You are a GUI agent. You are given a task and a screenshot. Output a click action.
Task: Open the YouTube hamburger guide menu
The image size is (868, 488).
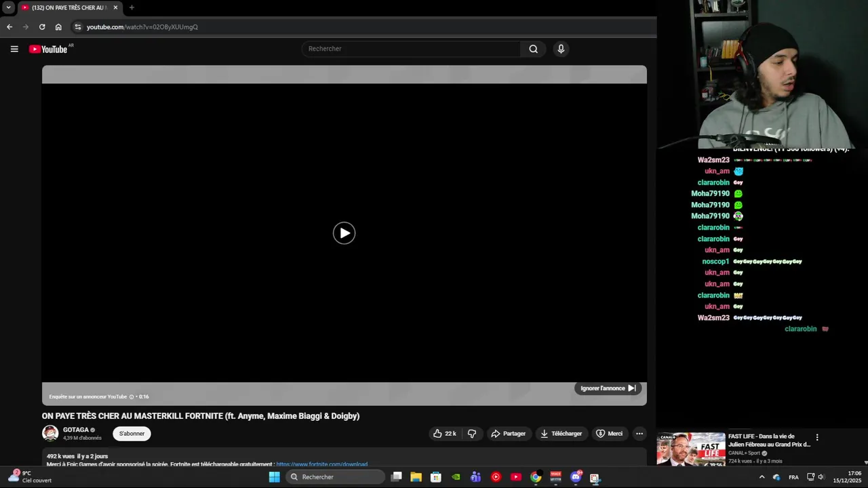[14, 49]
